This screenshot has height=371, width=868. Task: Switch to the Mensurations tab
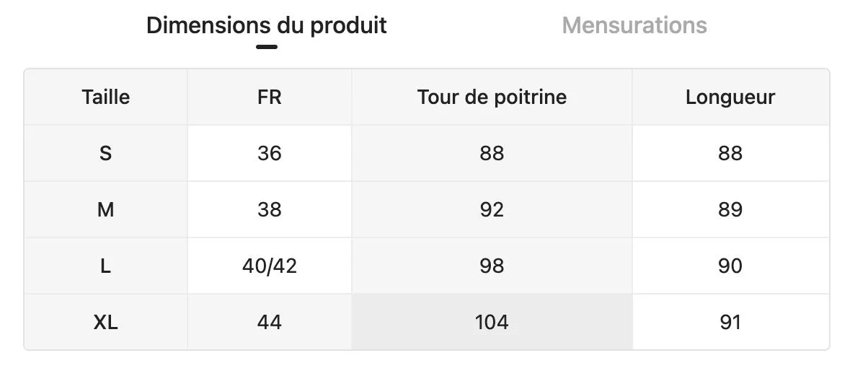[634, 25]
